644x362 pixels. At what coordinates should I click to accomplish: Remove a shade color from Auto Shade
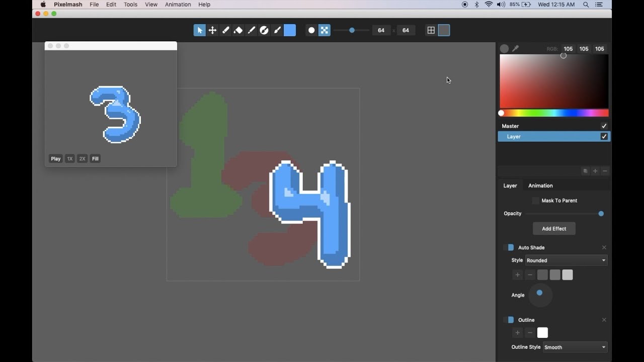[530, 275]
